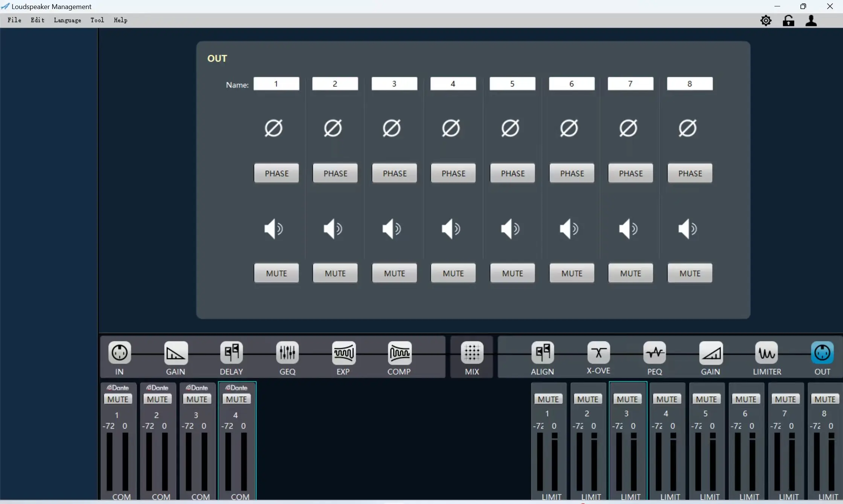The width and height of the screenshot is (843, 504).
Task: Open the Edit menu
Action: click(x=37, y=20)
